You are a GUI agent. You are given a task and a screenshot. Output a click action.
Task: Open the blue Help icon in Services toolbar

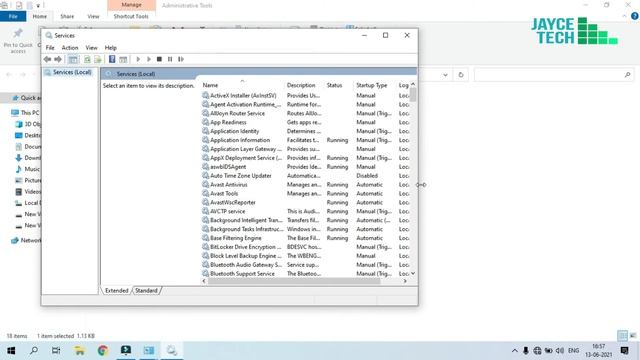tap(112, 60)
